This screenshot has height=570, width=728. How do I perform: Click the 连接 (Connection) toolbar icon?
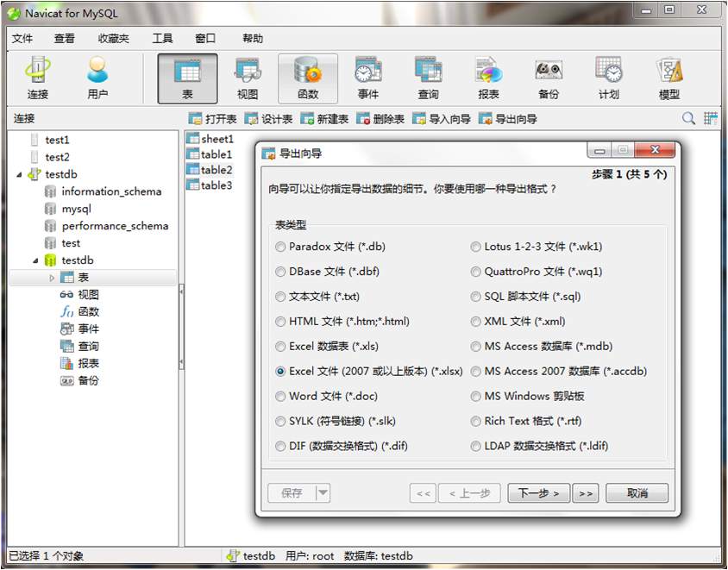point(37,78)
